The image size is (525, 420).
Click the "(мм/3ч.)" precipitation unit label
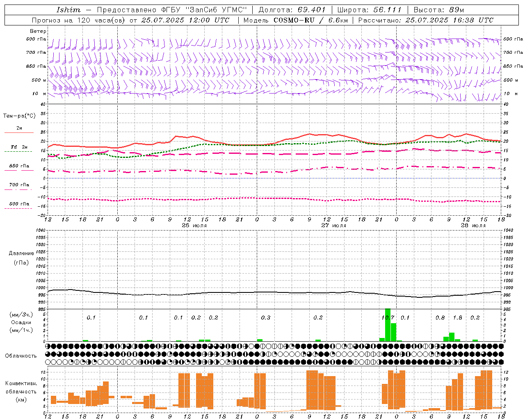21,315
